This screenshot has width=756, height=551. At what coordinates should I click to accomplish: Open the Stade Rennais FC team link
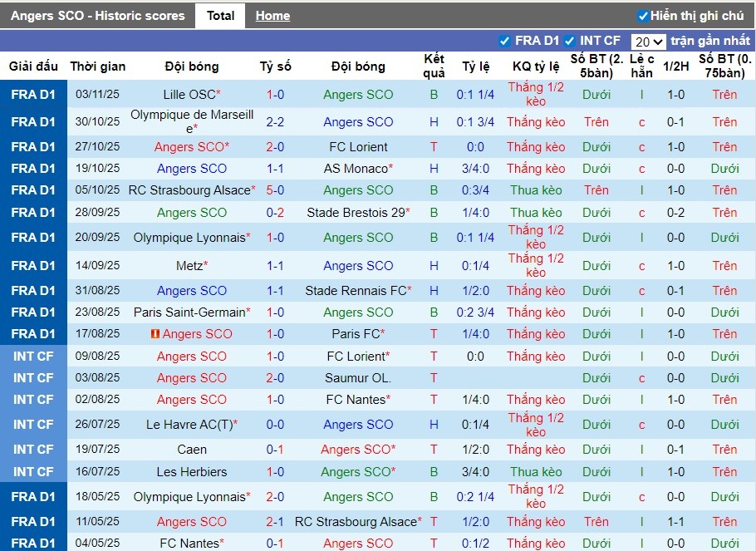click(x=356, y=291)
